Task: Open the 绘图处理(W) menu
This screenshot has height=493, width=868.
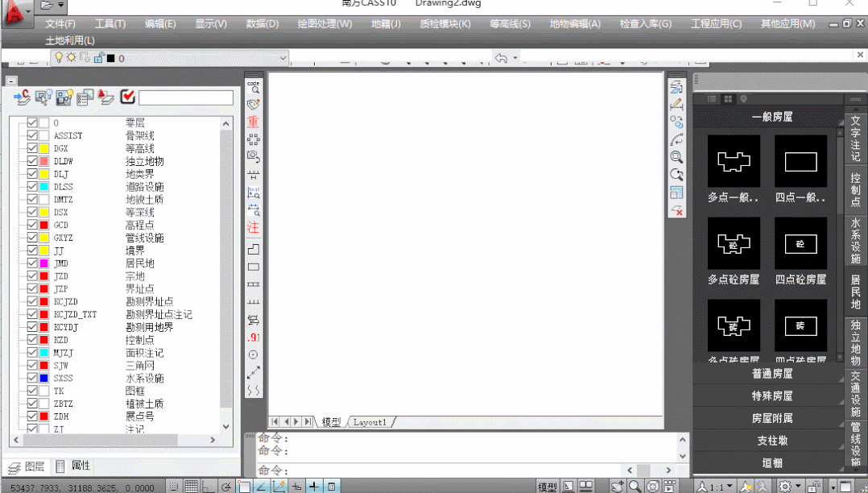Action: (x=324, y=24)
